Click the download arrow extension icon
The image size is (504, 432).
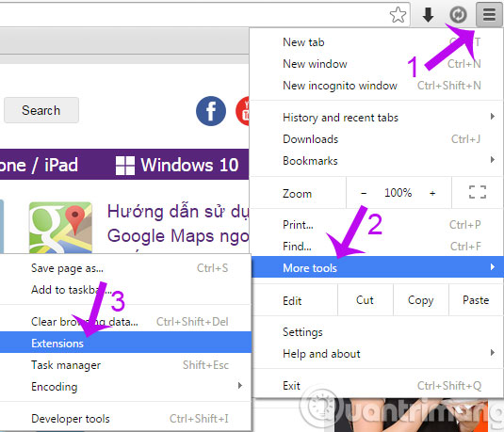coord(428,15)
